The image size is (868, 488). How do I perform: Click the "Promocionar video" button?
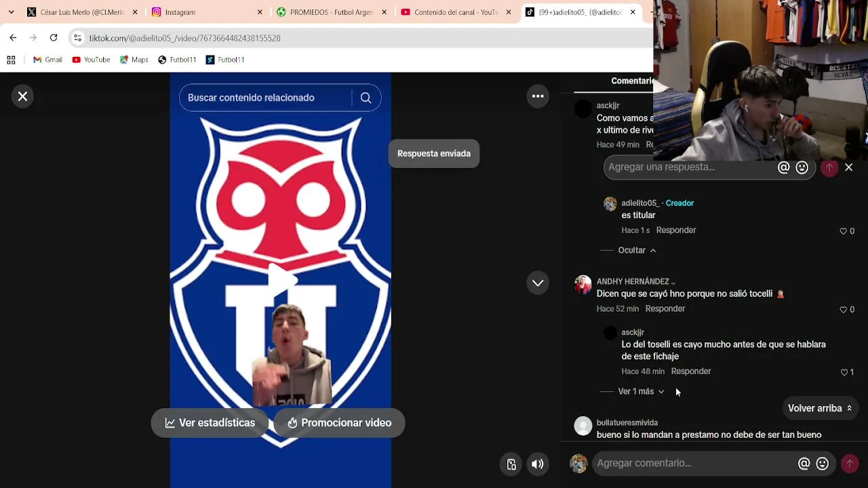[x=339, y=423]
